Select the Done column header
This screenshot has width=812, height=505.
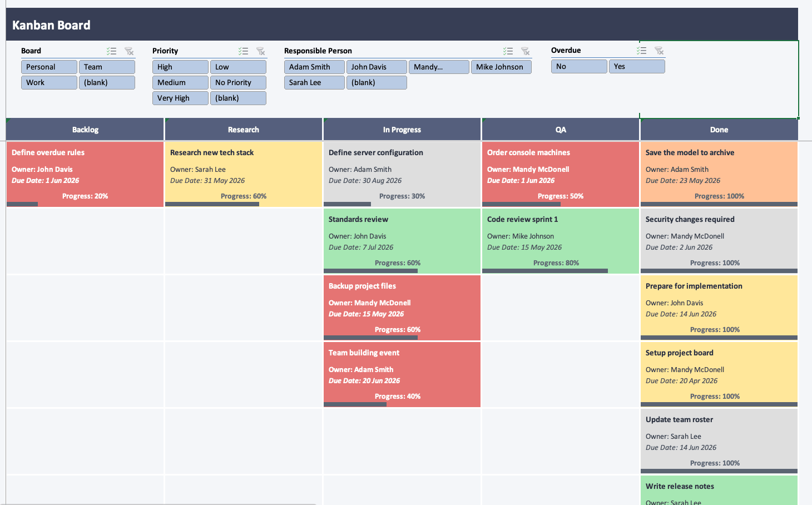pos(719,130)
